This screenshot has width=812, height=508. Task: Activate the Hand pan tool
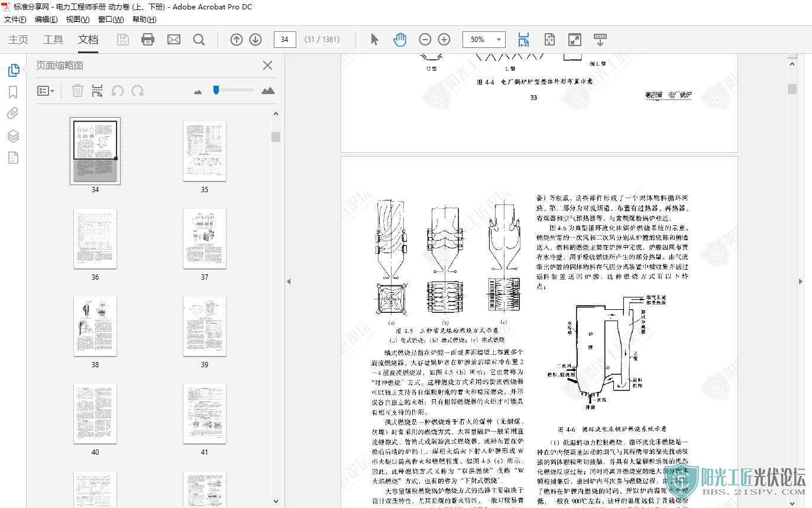400,40
